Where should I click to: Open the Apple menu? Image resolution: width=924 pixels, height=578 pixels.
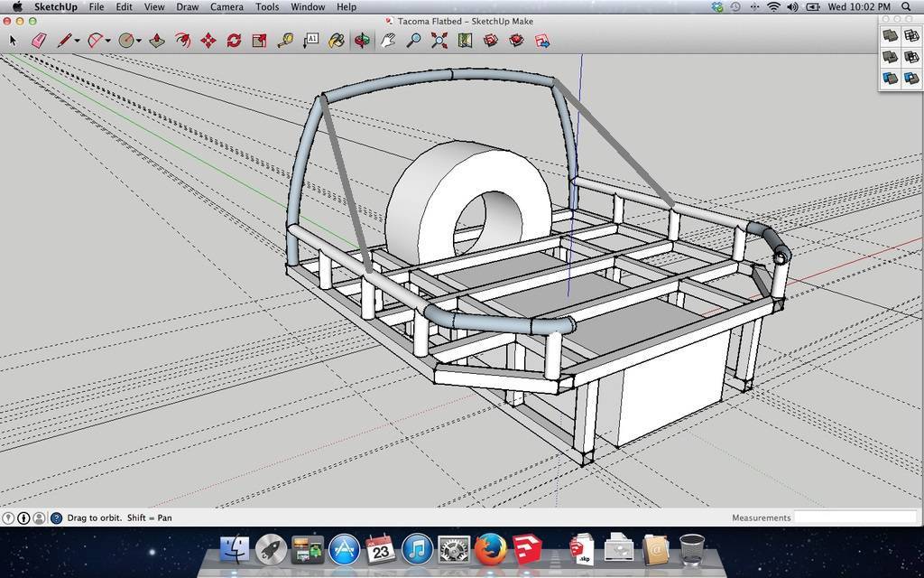point(16,7)
